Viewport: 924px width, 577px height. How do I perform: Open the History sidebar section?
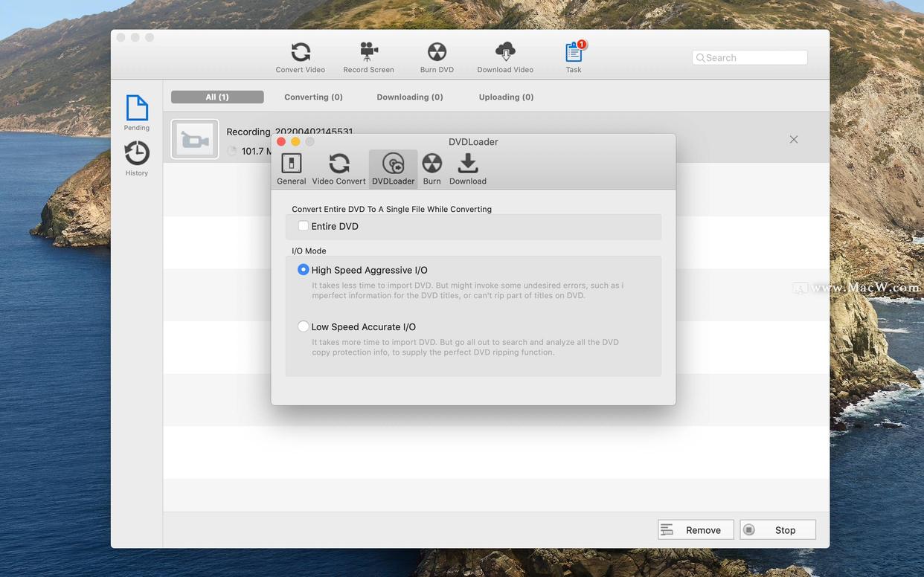tap(137, 158)
